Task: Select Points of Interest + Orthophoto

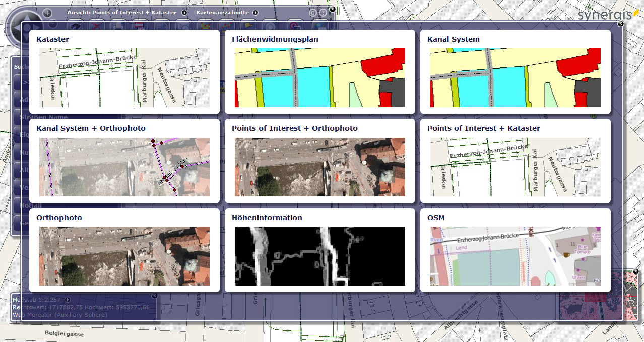Action: [x=320, y=161]
